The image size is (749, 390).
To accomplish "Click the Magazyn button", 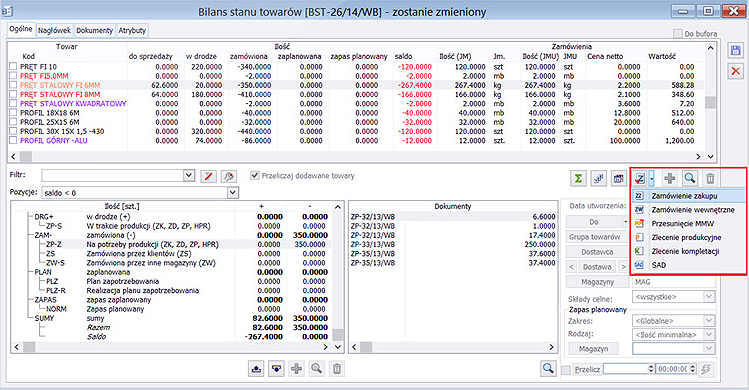I will (593, 348).
